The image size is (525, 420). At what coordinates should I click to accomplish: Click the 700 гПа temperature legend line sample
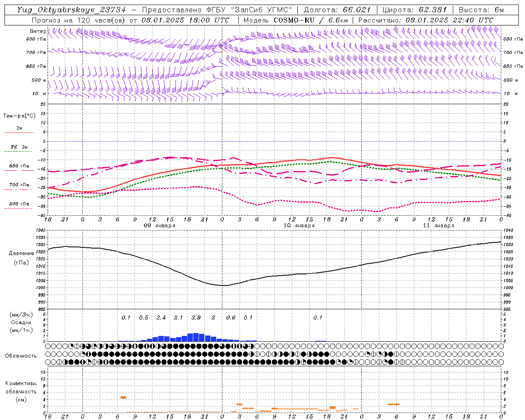click(19, 189)
